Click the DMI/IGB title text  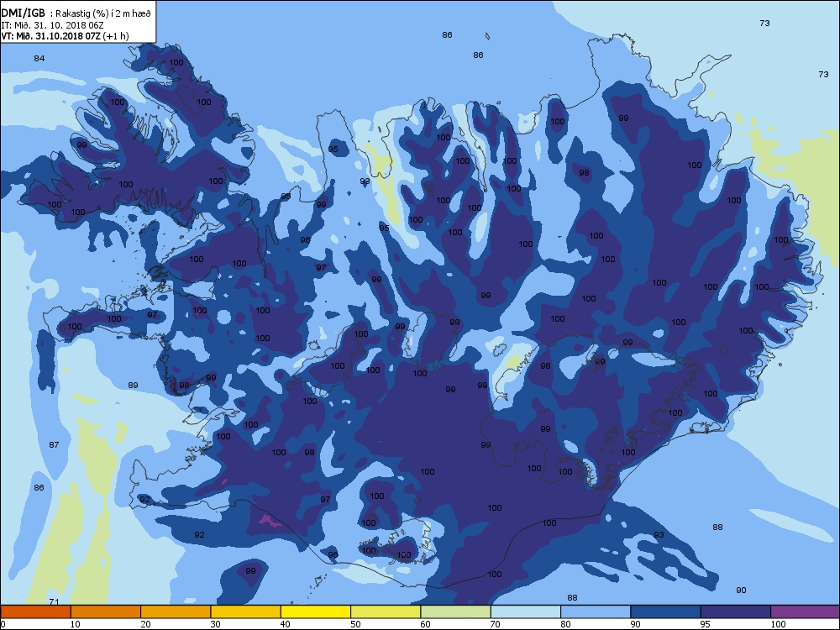tap(24, 13)
